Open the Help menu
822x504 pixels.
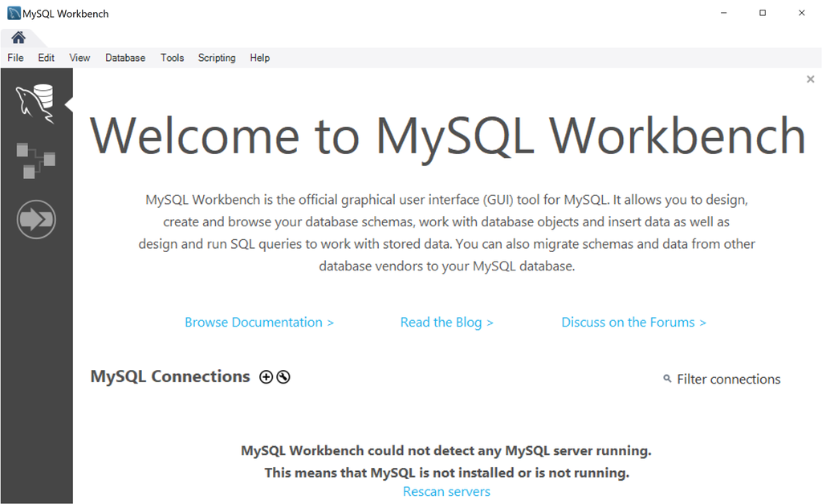259,57
